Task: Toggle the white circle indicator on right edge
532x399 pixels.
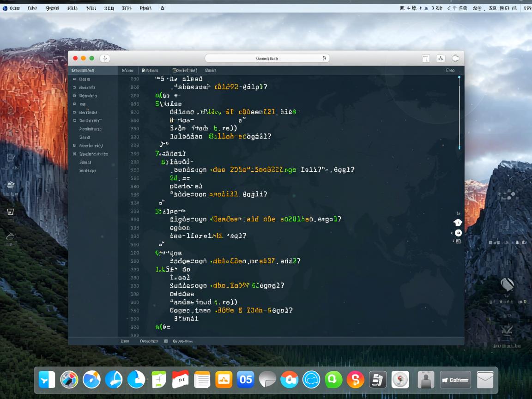Action: coord(458,233)
